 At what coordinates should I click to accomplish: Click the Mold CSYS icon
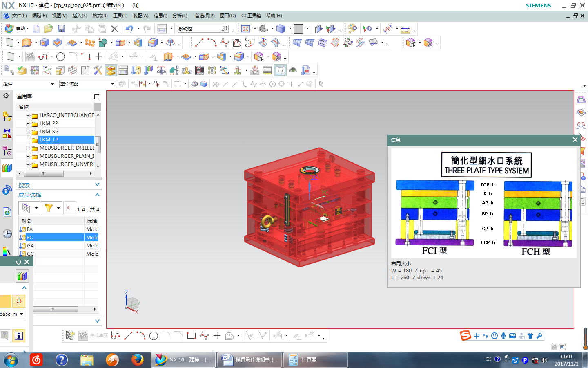coord(47,70)
